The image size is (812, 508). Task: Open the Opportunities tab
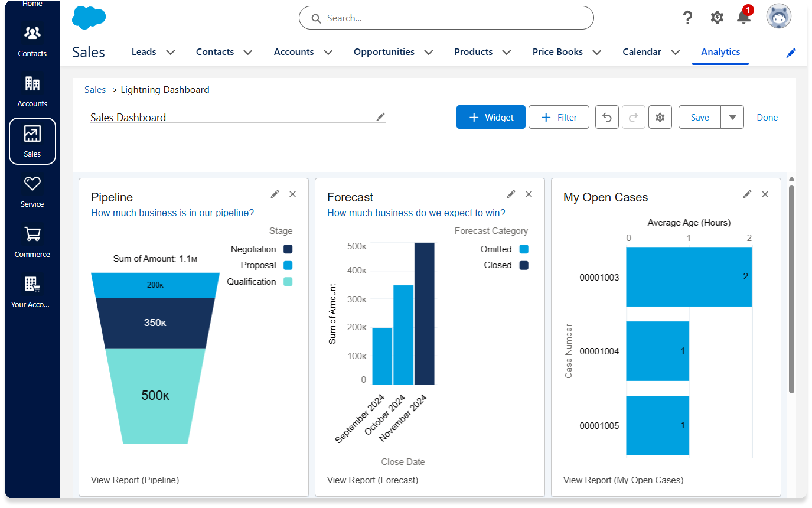[384, 52]
